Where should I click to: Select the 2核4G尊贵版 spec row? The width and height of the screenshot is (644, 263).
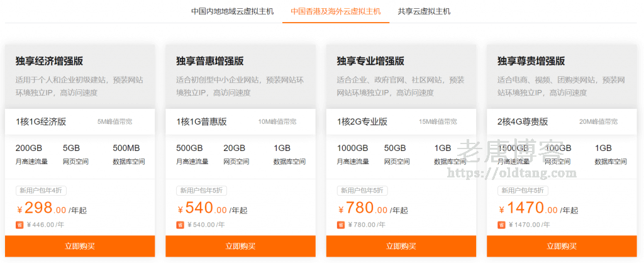pos(562,121)
